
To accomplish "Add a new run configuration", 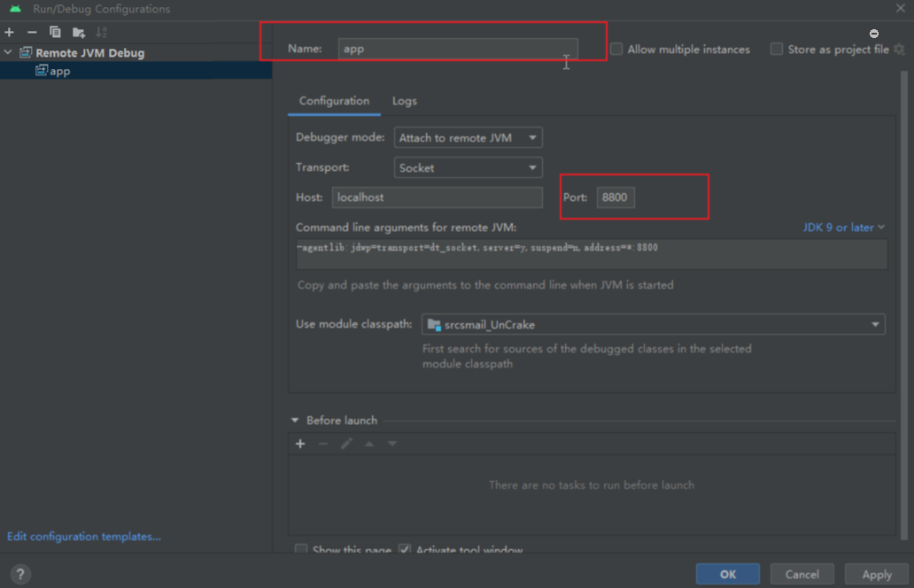I will 10,32.
